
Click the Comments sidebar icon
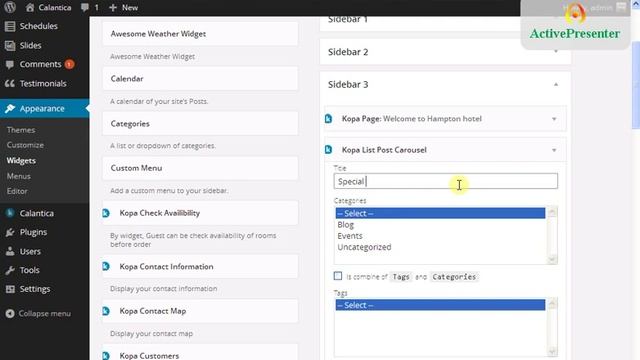click(10, 64)
